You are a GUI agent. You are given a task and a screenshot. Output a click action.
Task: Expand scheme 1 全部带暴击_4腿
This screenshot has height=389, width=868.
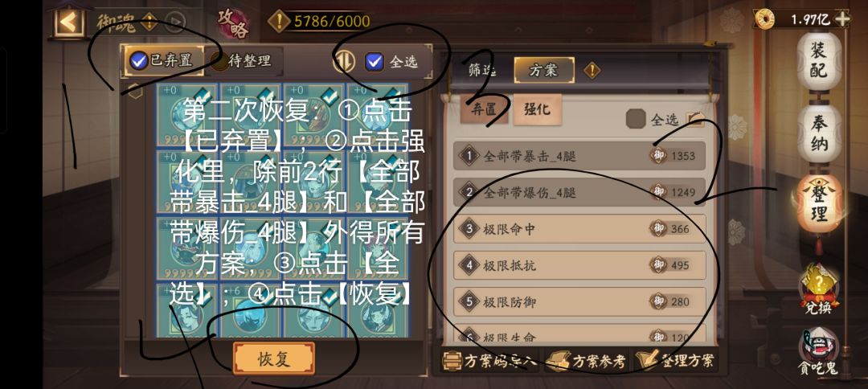click(x=579, y=156)
